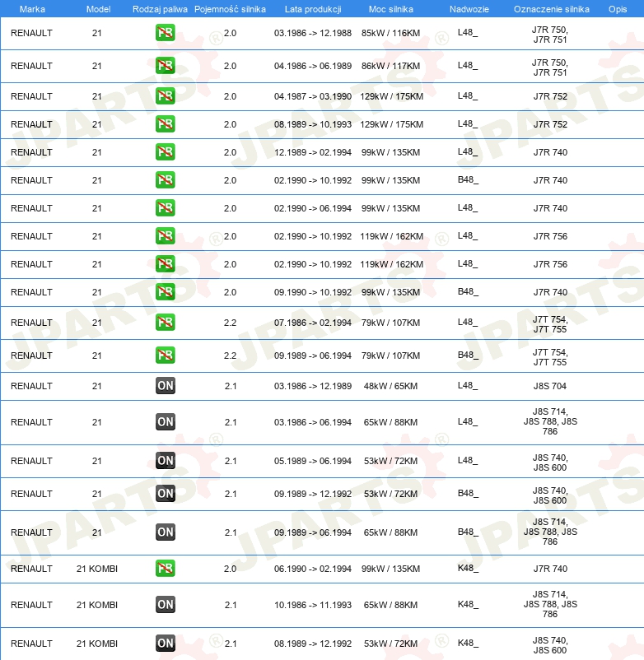This screenshot has height=660, width=644.
Task: Click diesel ON icon in 65kW row 09.1989 -> 06.1994
Action: coord(165,532)
